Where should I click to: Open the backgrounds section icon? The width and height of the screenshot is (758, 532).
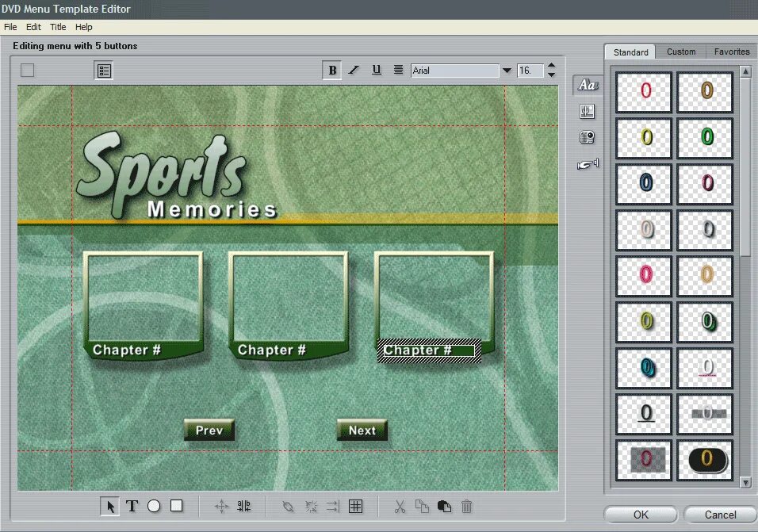tap(587, 112)
